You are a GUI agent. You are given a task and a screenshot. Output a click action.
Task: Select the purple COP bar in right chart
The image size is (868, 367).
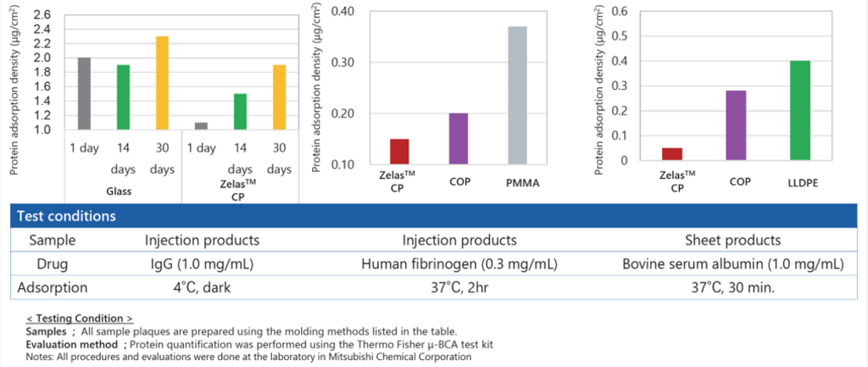pyautogui.click(x=737, y=125)
